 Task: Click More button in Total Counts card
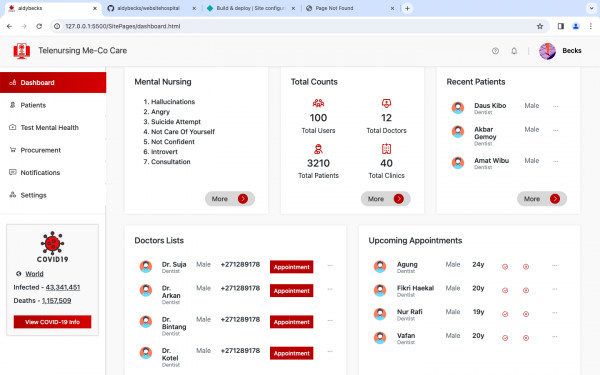click(x=386, y=199)
